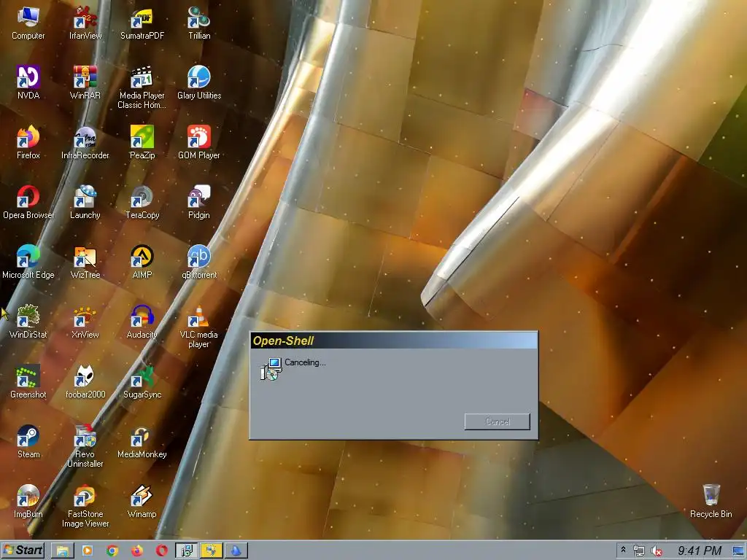Click the ImgBurn desktop shortcut
Image resolution: width=747 pixels, height=560 pixels.
click(x=28, y=502)
